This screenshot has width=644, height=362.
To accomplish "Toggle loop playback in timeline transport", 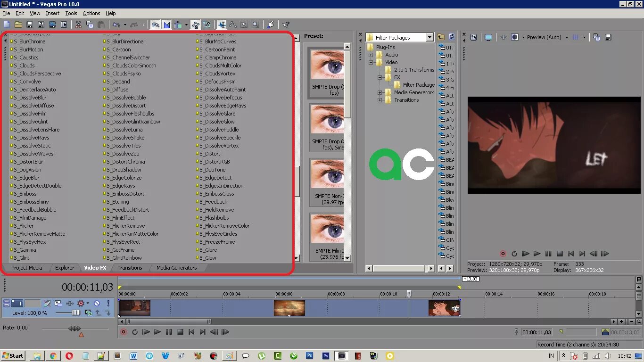I will 135,332.
